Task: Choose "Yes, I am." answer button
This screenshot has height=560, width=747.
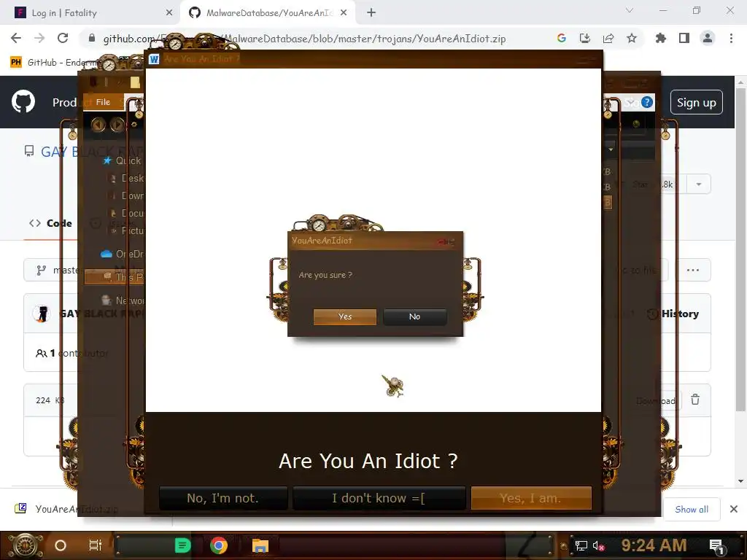Action: pyautogui.click(x=531, y=498)
